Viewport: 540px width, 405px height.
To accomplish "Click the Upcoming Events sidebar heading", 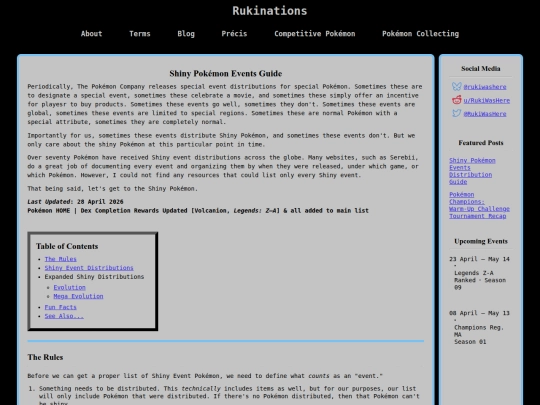I will pyautogui.click(x=480, y=241).
